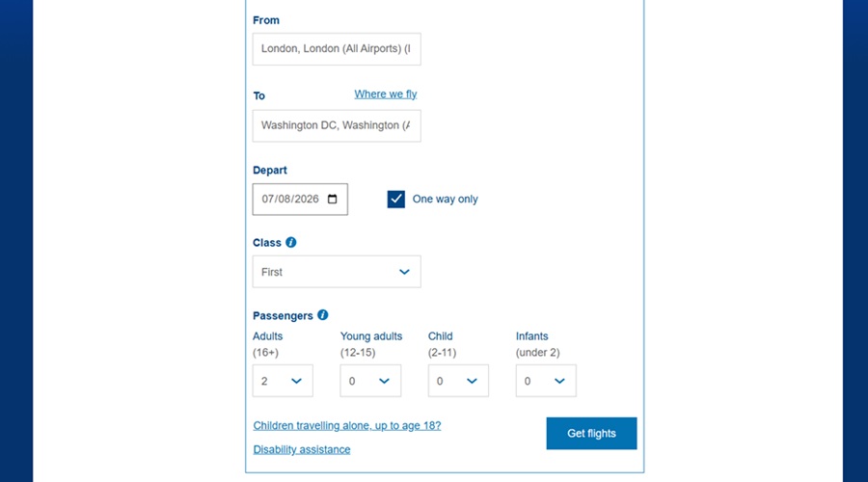Open the First class dropdown
Screen dimensions: 868x482
[337, 272]
